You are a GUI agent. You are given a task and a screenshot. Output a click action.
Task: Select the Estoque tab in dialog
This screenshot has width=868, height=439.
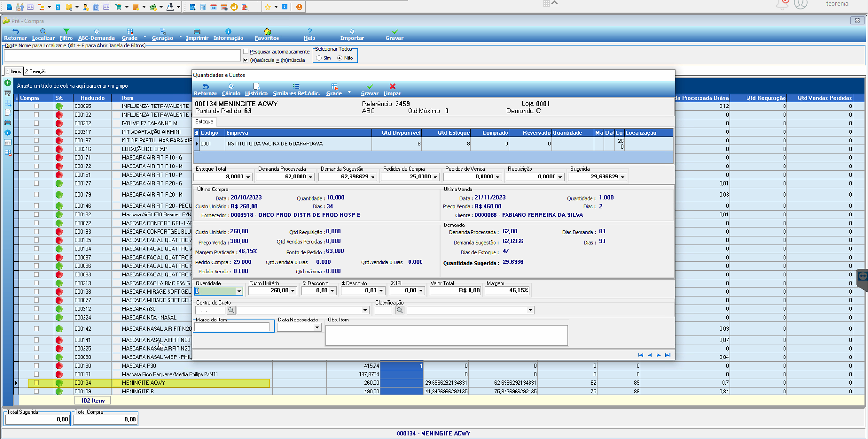click(204, 122)
